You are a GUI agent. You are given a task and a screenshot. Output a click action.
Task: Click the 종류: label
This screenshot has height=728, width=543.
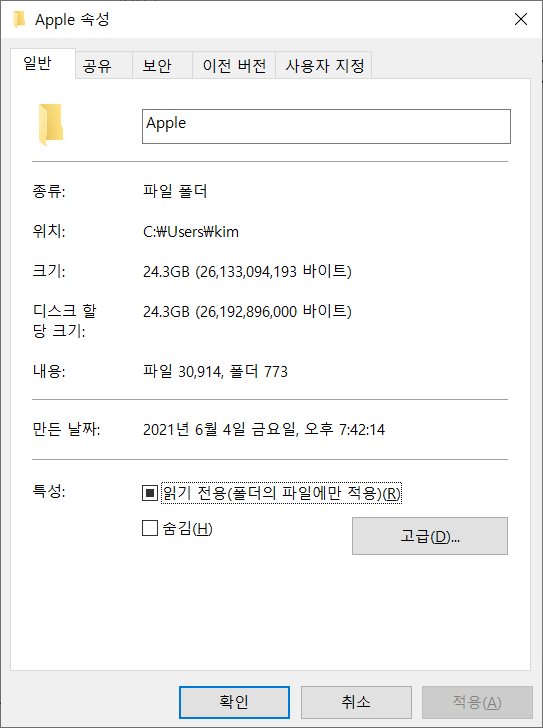point(49,191)
